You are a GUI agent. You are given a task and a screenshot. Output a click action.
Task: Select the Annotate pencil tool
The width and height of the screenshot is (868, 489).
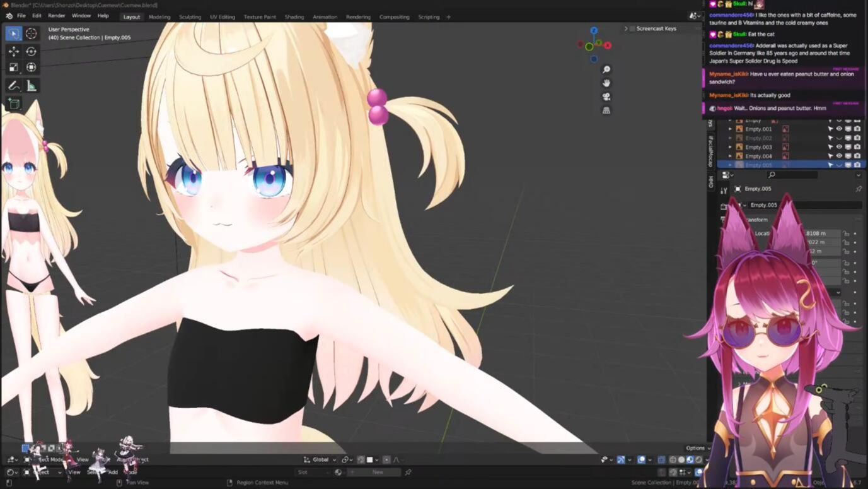click(x=13, y=85)
